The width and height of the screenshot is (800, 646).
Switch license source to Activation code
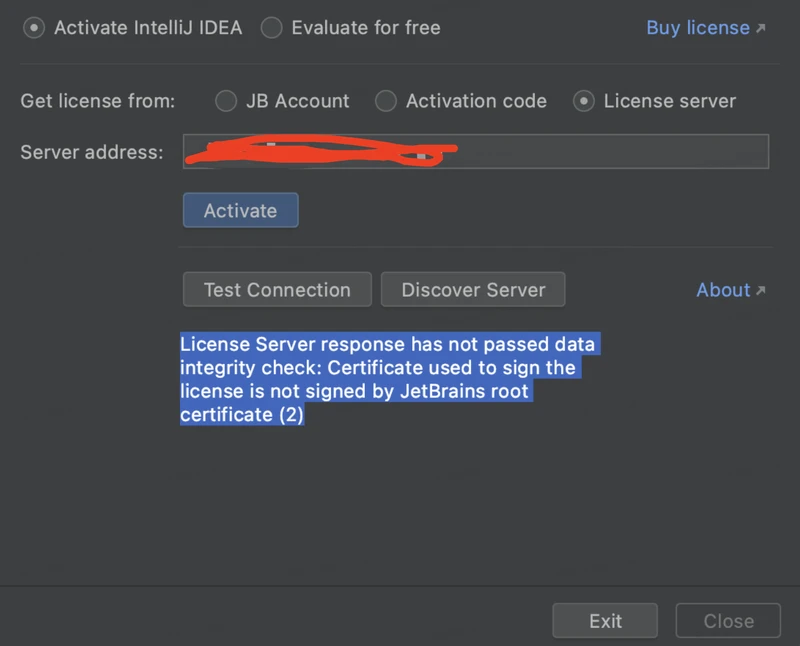pos(386,101)
